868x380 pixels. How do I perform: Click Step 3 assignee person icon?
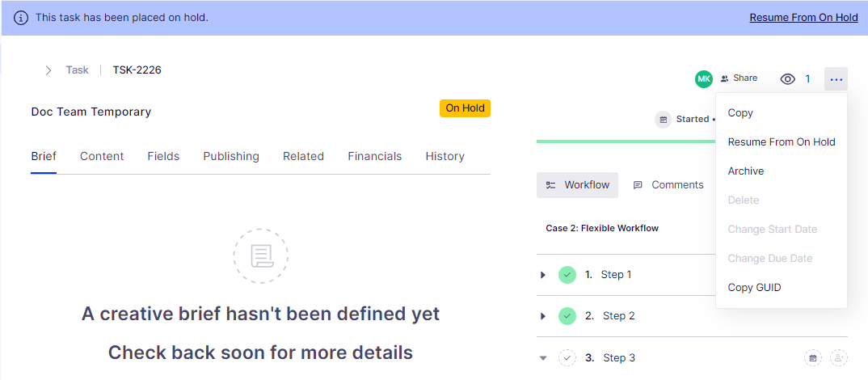tap(839, 357)
